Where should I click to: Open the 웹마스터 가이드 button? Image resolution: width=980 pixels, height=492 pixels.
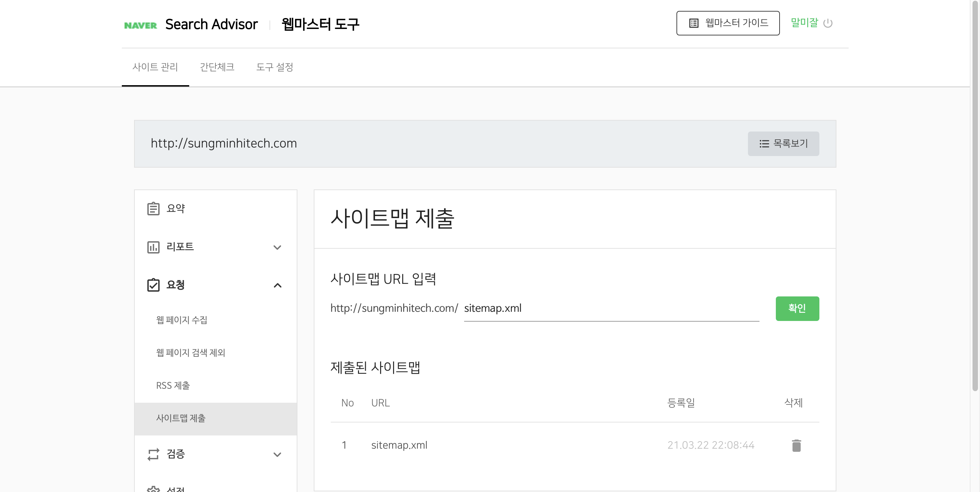pos(728,23)
